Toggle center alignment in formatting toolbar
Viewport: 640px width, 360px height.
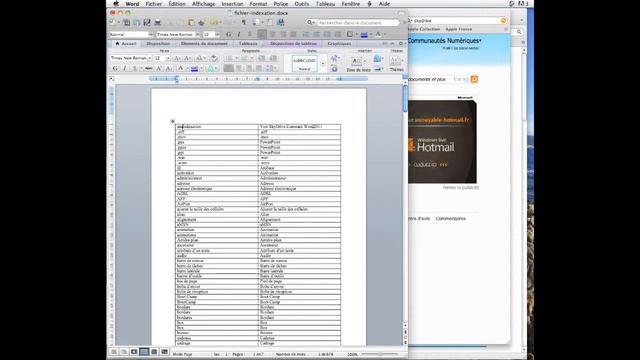pyautogui.click(x=273, y=34)
